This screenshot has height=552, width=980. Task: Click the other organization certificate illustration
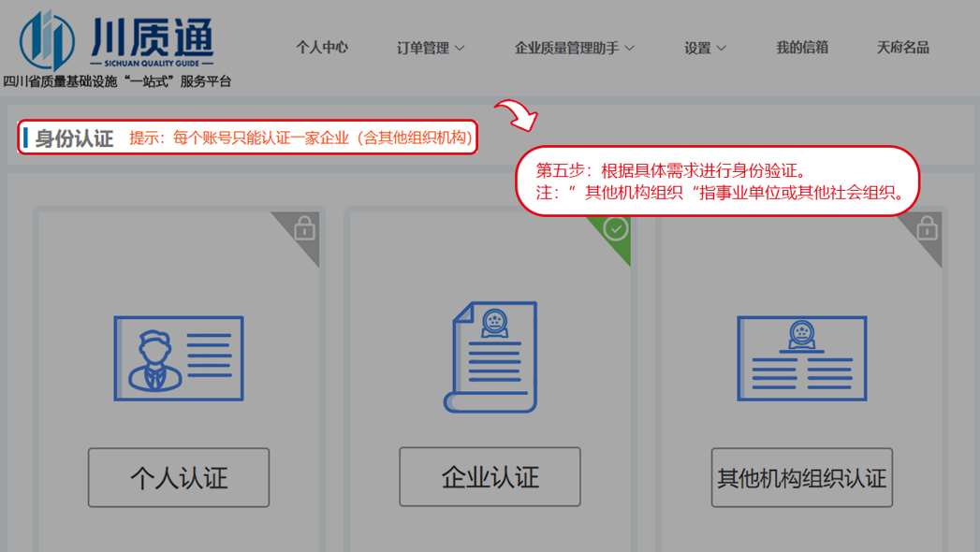[801, 358]
